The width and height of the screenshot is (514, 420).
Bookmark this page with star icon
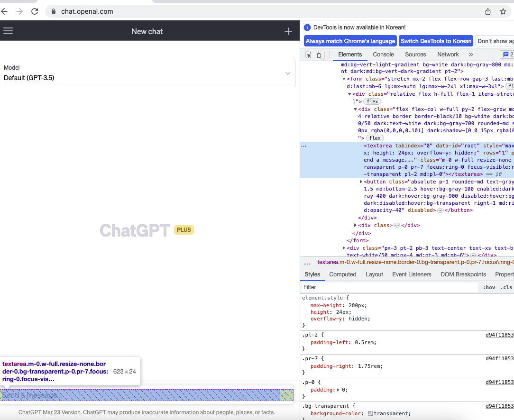tap(503, 11)
